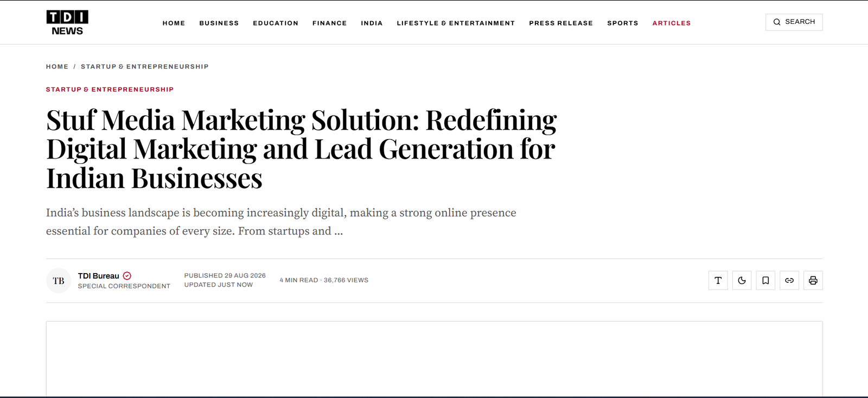This screenshot has height=398, width=868.
Task: Open the red Startup & Entrepreneurship category tag
Action: click(x=110, y=90)
